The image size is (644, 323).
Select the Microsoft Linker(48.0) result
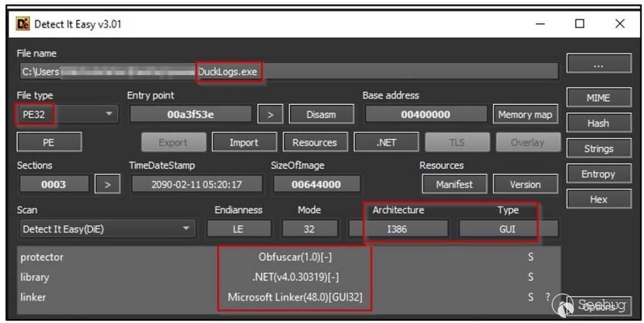pyautogui.click(x=295, y=297)
